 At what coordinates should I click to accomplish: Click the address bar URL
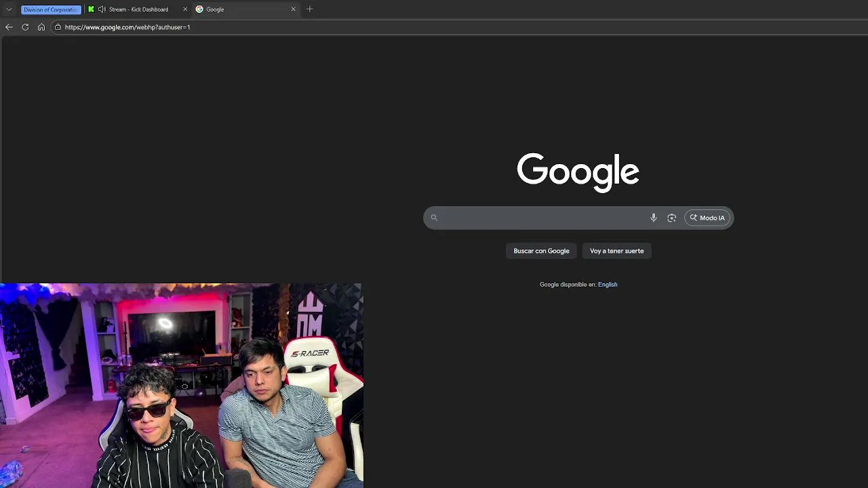(127, 27)
